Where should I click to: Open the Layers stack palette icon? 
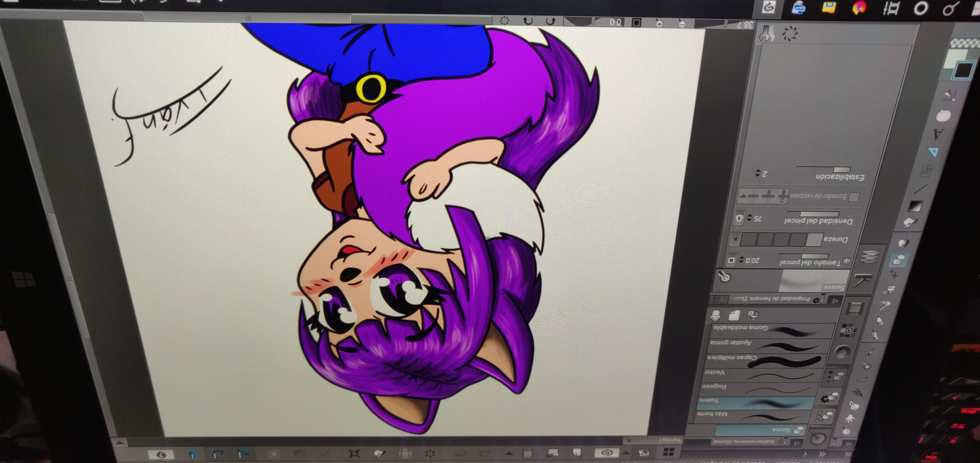tap(870, 257)
